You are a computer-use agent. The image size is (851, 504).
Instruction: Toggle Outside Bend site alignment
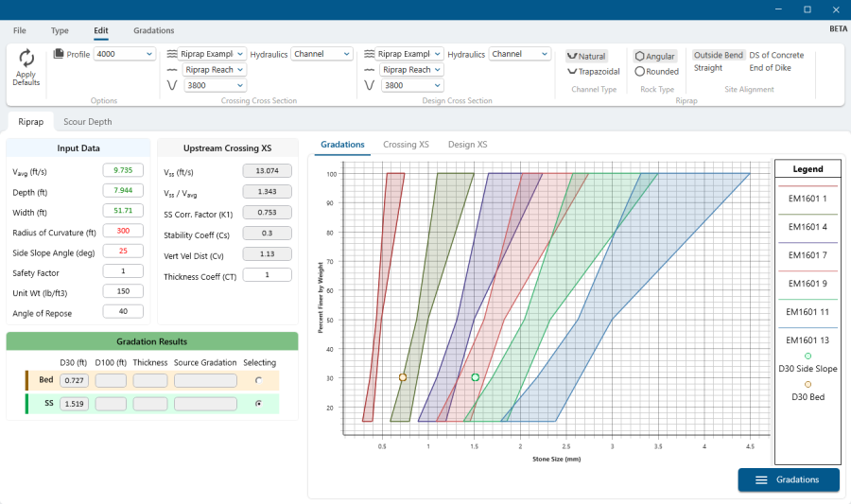[719, 56]
